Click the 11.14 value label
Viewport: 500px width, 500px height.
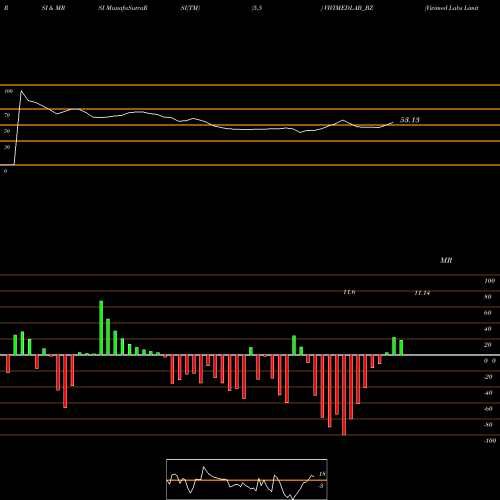tap(422, 293)
